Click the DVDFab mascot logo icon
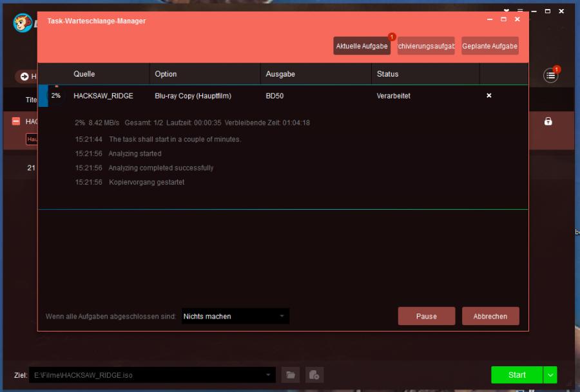The image size is (580, 392). (x=23, y=23)
